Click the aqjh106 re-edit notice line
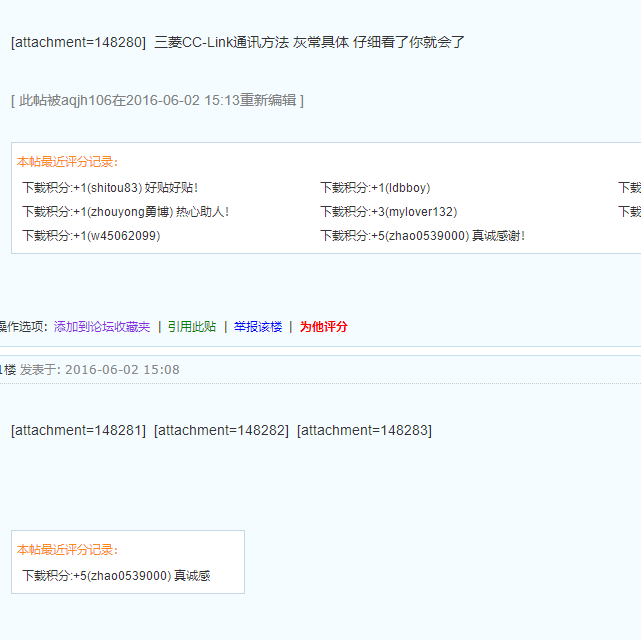 pos(157,100)
